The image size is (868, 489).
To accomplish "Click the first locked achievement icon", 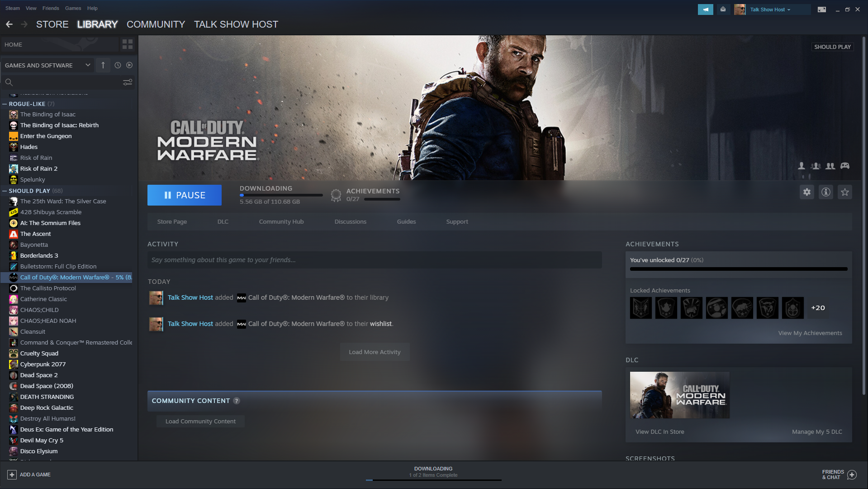I will [641, 308].
